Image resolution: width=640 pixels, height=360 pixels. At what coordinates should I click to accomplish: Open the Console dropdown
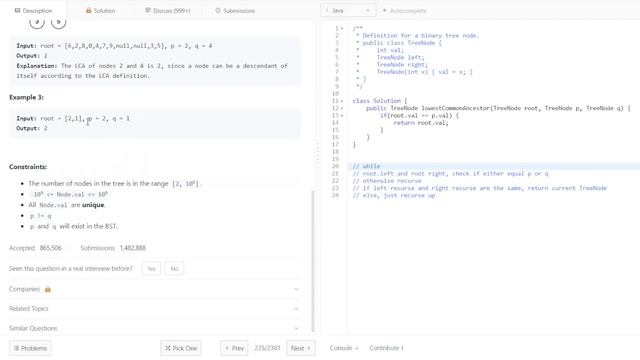tap(344, 348)
